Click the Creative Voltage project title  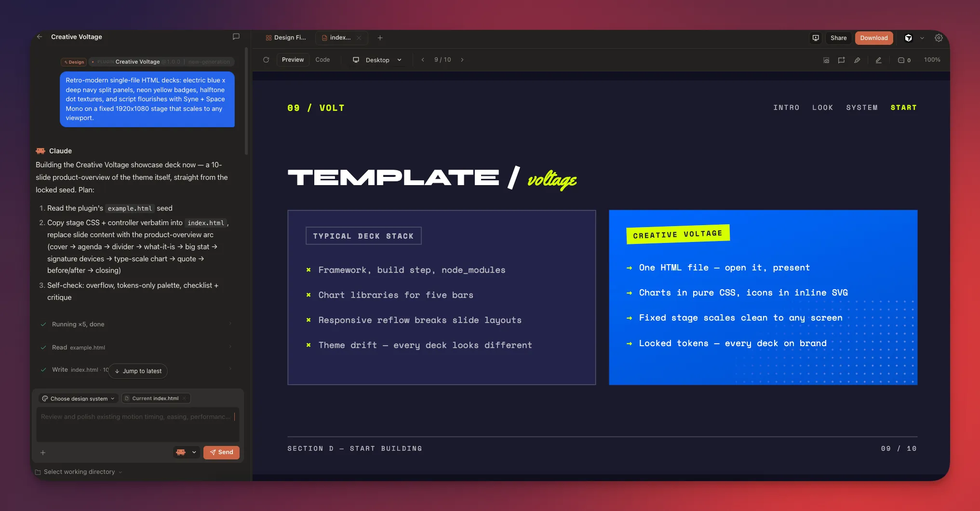click(x=77, y=37)
